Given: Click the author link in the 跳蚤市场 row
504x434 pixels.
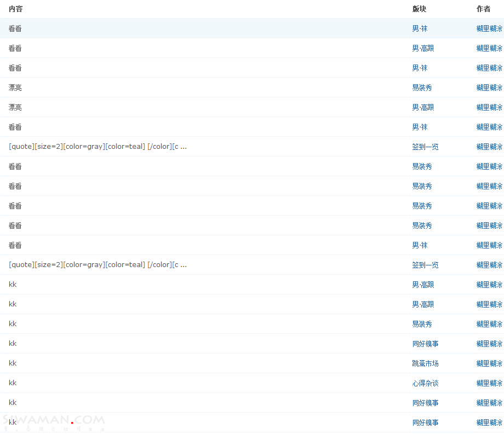Looking at the screenshot, I should [489, 363].
